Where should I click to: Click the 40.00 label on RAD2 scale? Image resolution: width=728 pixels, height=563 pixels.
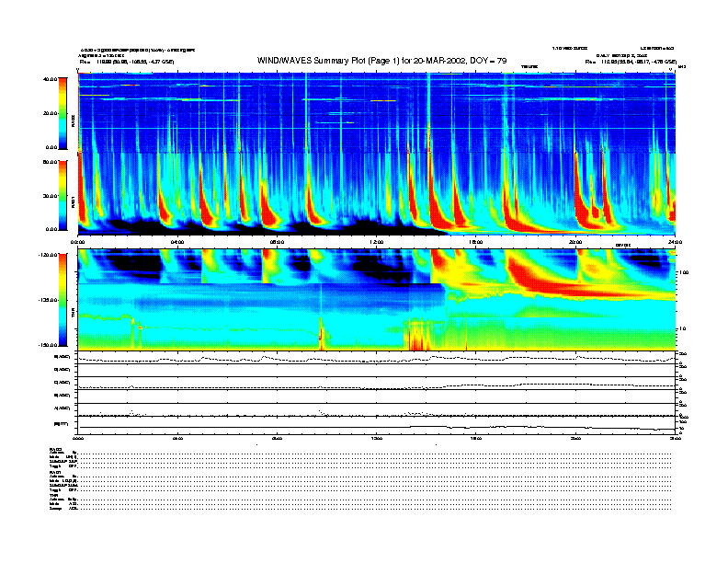(51, 79)
